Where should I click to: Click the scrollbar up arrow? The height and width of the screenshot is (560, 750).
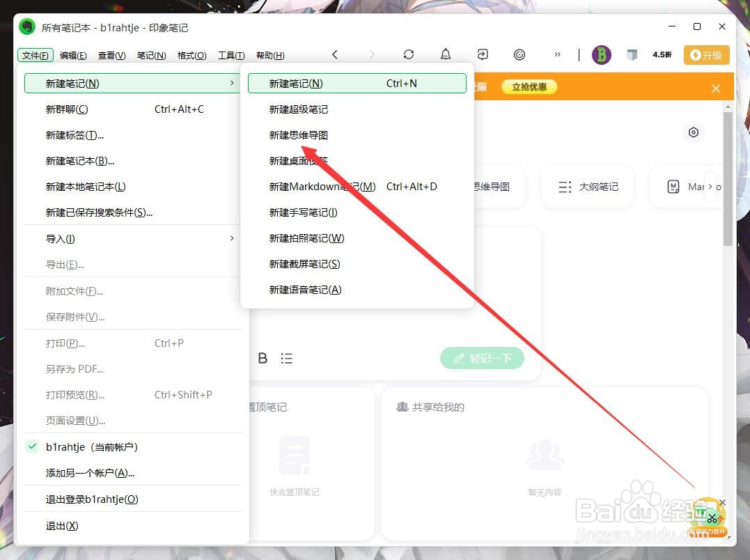click(728, 106)
